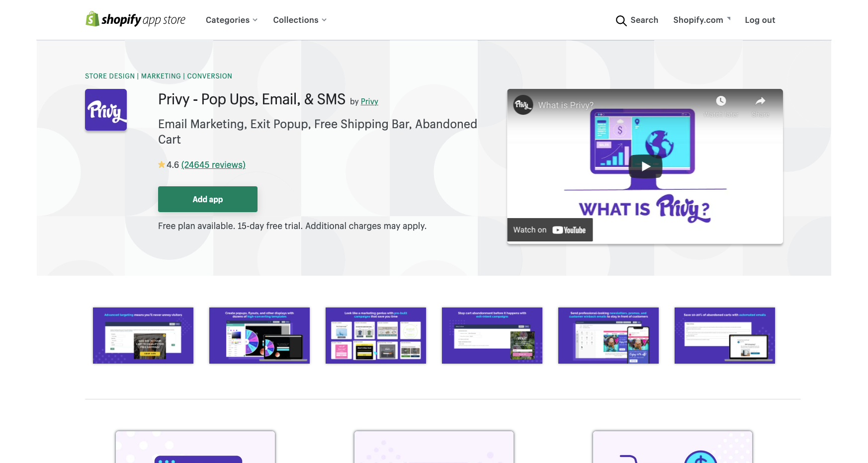The image size is (868, 463).
Task: Open the Create popups, flyouts screenshot thumbnail
Action: (260, 335)
